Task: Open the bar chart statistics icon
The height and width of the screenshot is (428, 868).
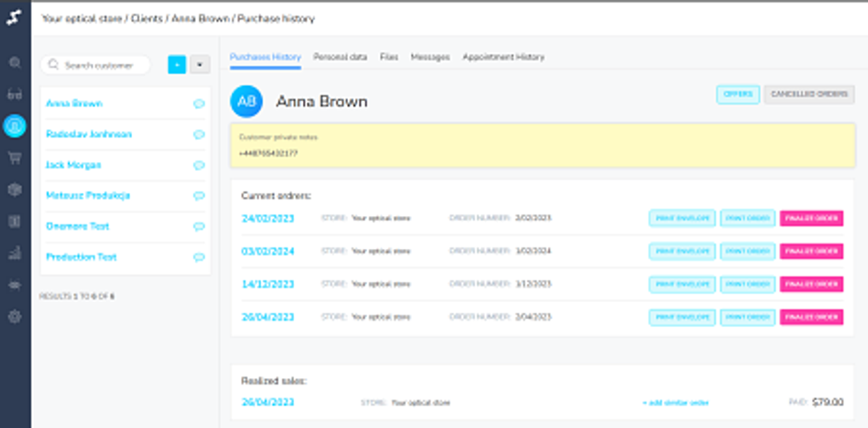Action: [x=14, y=253]
